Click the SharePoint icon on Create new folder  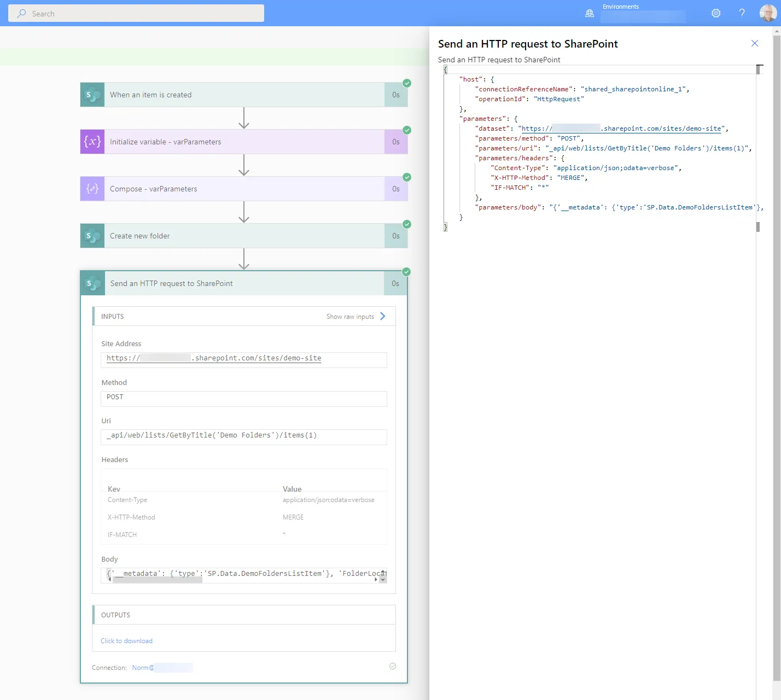point(92,236)
